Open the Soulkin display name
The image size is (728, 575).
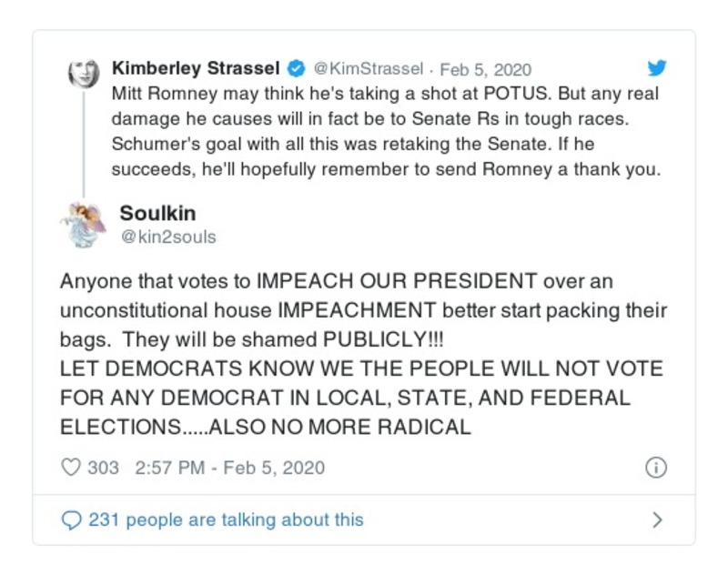tap(159, 214)
